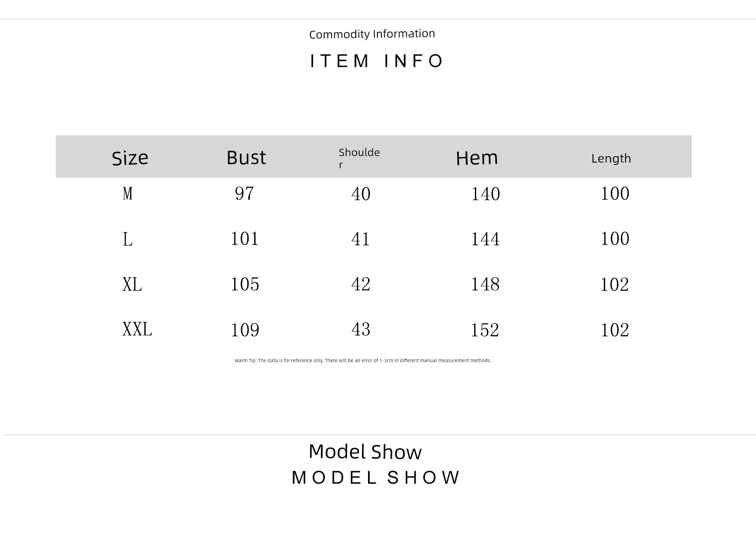
Task: Click the "ITEM INFO" heading
Action: [377, 61]
